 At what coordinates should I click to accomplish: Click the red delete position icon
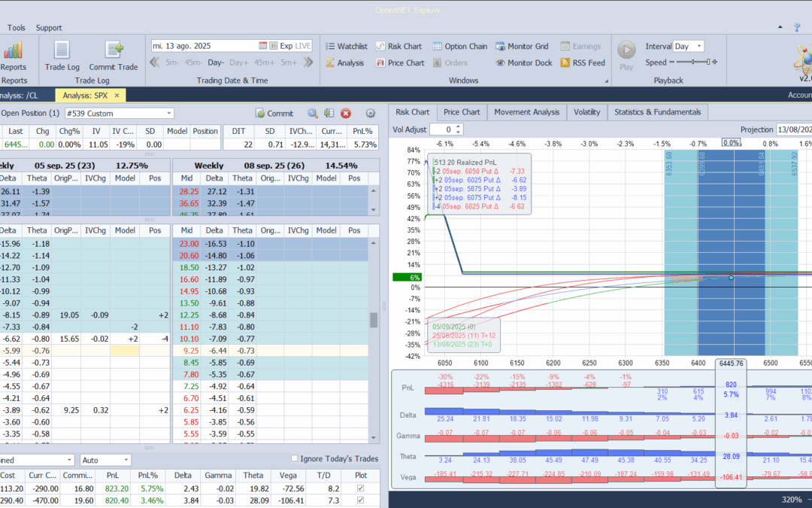(346, 114)
